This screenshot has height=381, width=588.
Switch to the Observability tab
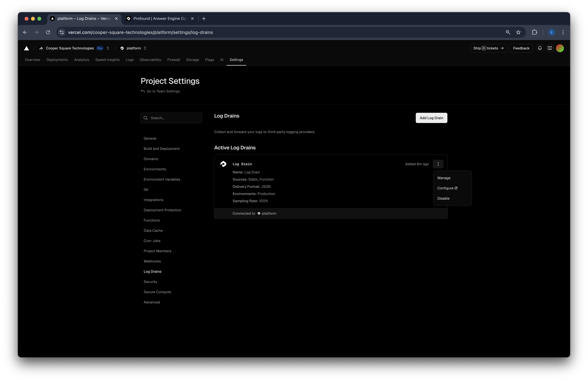[150, 60]
